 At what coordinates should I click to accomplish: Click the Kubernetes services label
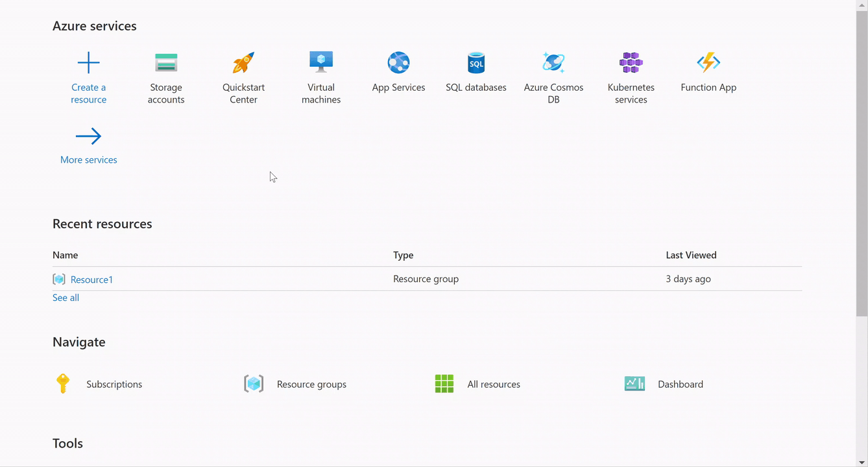coord(631,93)
